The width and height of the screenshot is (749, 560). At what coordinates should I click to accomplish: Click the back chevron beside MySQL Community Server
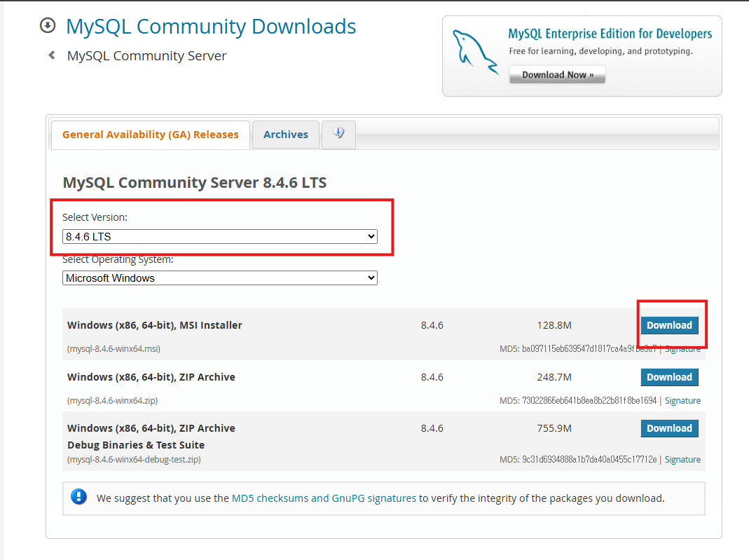pos(52,55)
